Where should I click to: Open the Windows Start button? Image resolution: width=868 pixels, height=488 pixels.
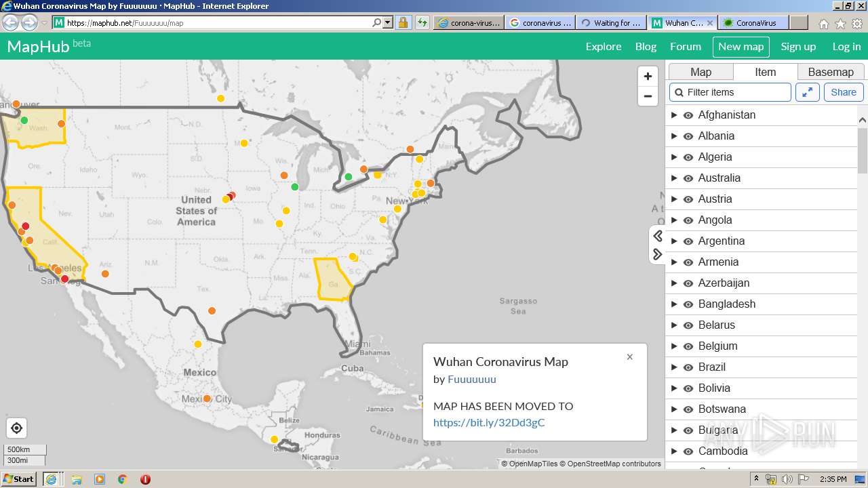tap(18, 479)
